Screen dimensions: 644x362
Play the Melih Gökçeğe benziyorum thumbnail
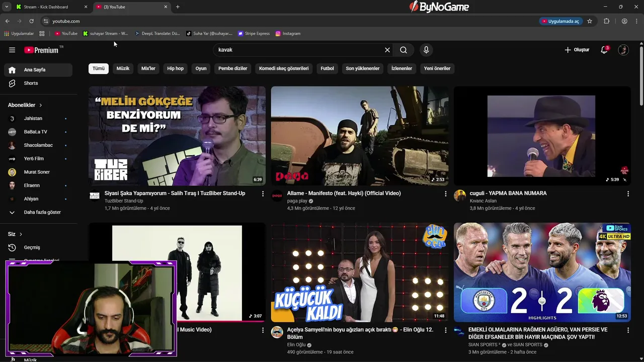(x=177, y=136)
